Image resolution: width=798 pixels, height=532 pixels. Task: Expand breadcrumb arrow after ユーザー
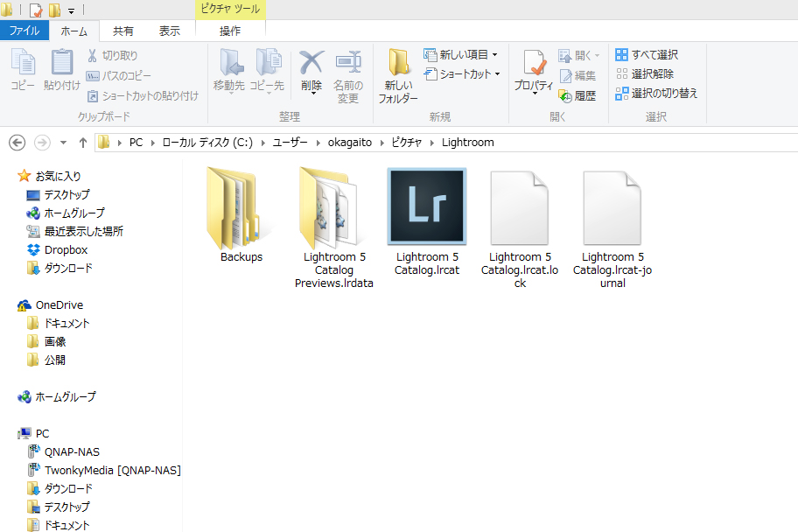tap(318, 143)
